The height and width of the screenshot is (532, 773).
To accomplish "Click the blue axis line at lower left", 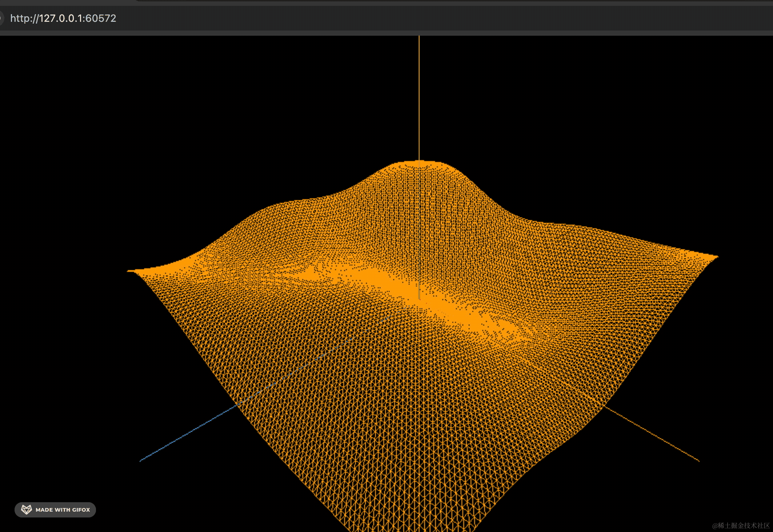I will (189, 434).
